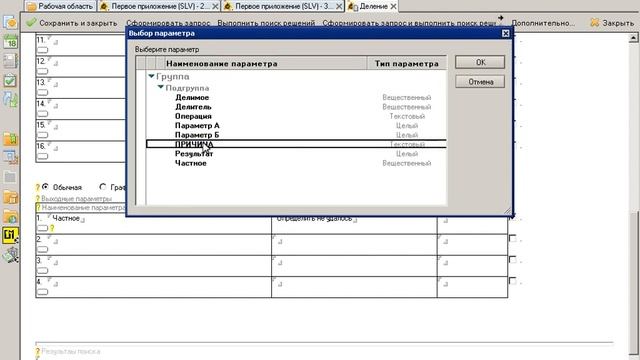640x360 pixels.
Task: Open the orange folder with globe icon
Action: click(10, 216)
